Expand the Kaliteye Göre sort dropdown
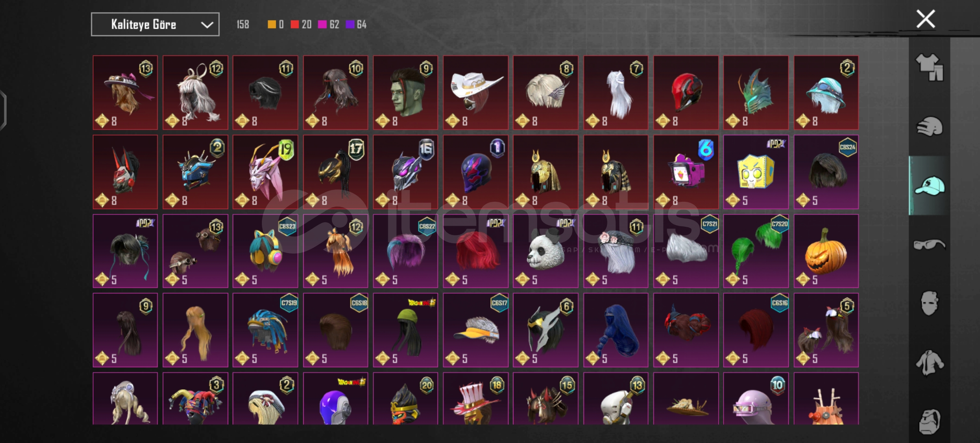Image resolution: width=980 pixels, height=443 pixels. pyautogui.click(x=155, y=25)
